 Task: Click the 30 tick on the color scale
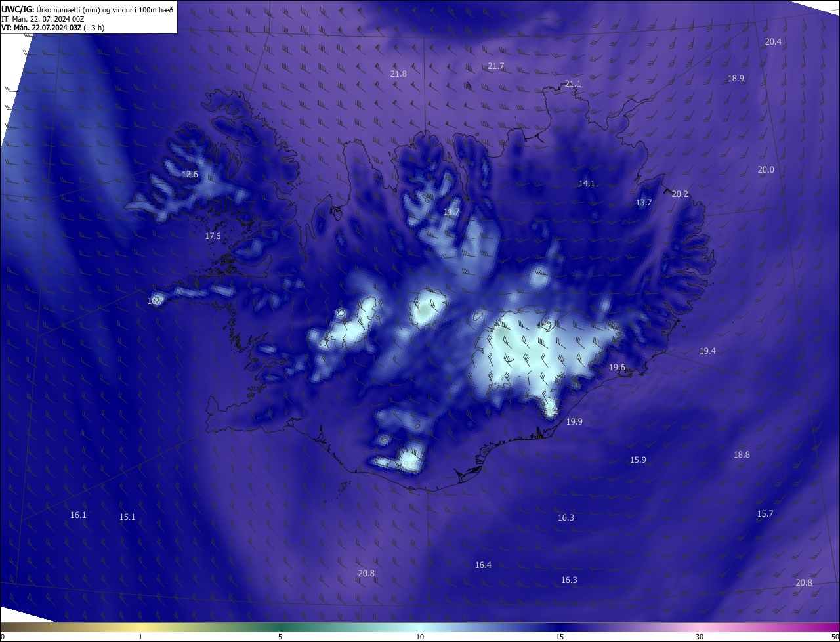click(x=700, y=637)
